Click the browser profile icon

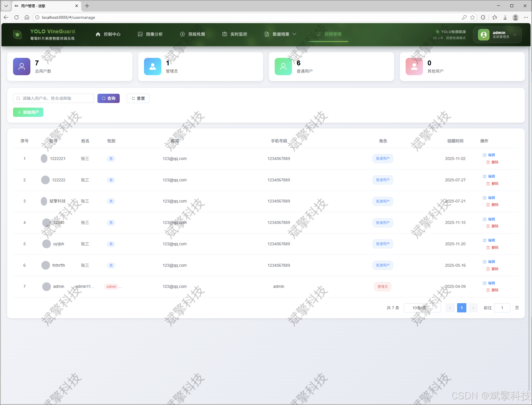516,17
